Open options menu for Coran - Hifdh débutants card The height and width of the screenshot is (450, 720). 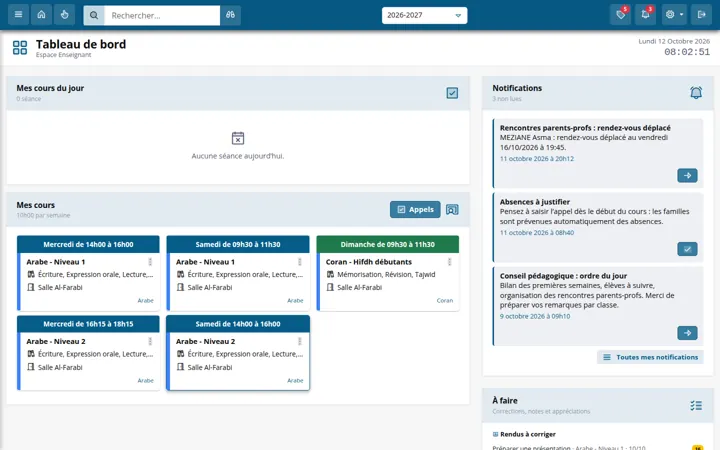click(450, 262)
